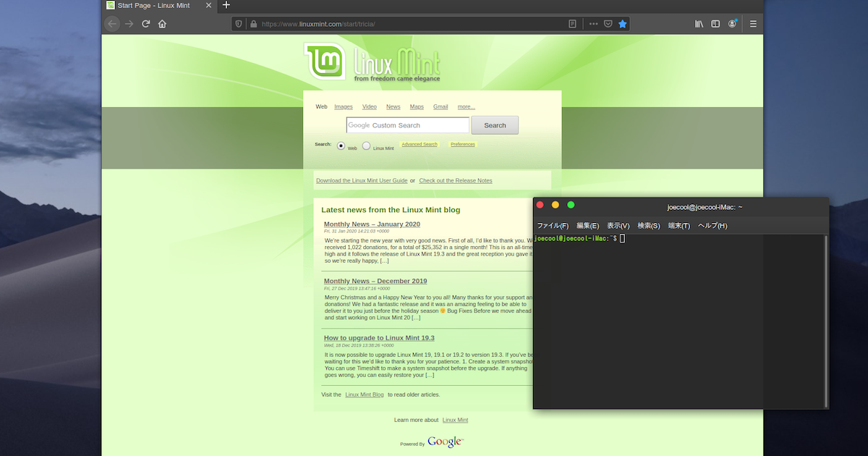Open Firefox account icon
Viewport: 868px width, 456px height.
coord(733,24)
